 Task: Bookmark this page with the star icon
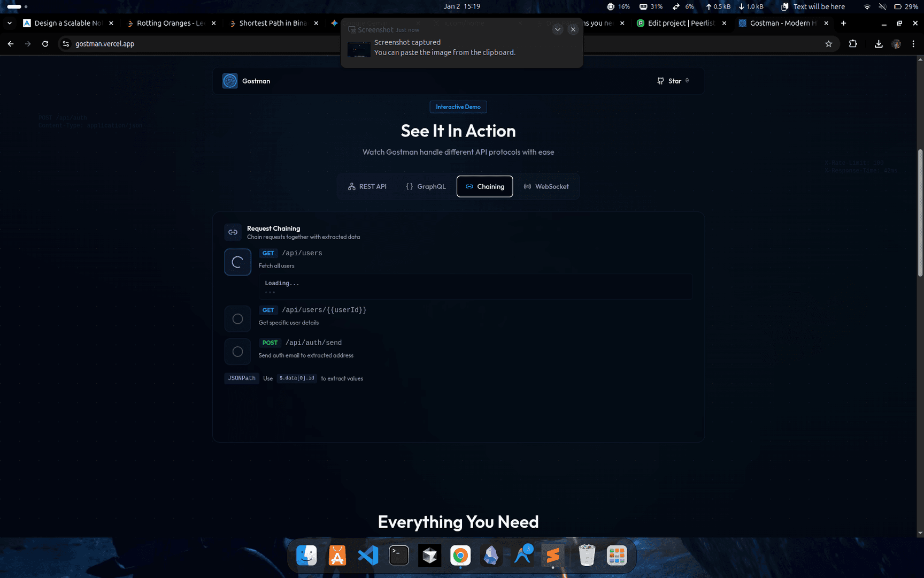(828, 44)
